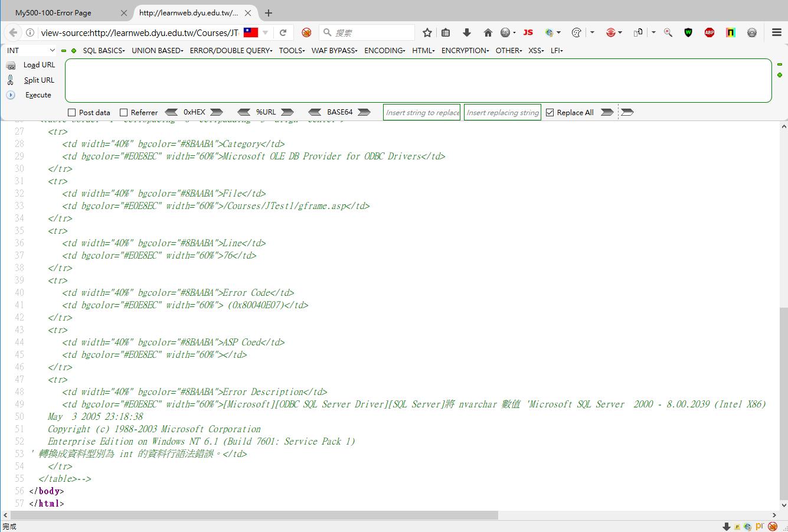The image size is (788, 532).
Task: Click the green plus next to INT selector
Action: tap(74, 51)
